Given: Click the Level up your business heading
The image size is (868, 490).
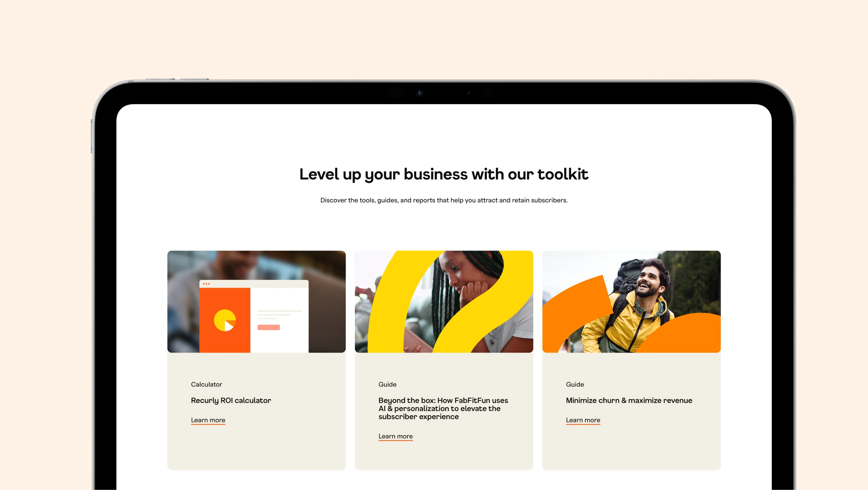Looking at the screenshot, I should click(444, 175).
